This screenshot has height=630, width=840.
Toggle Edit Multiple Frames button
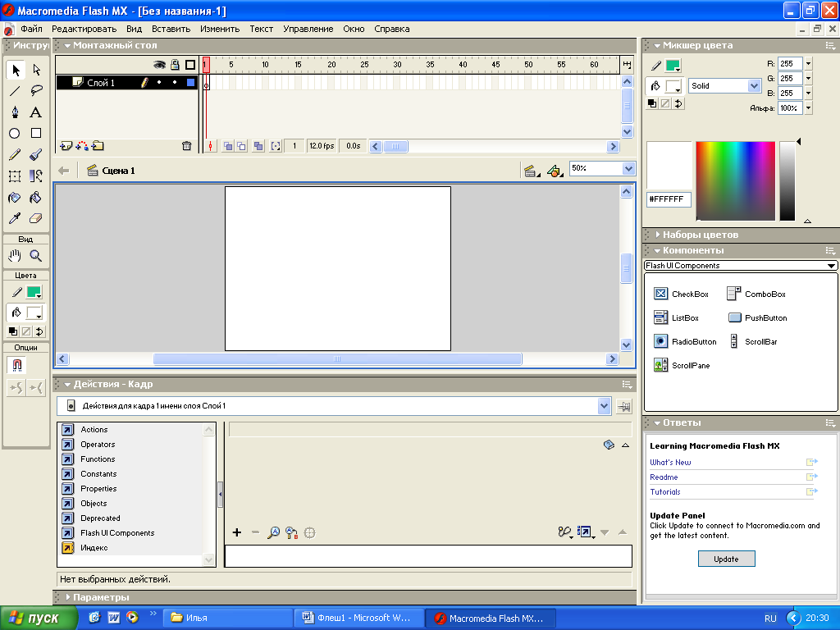(258, 146)
